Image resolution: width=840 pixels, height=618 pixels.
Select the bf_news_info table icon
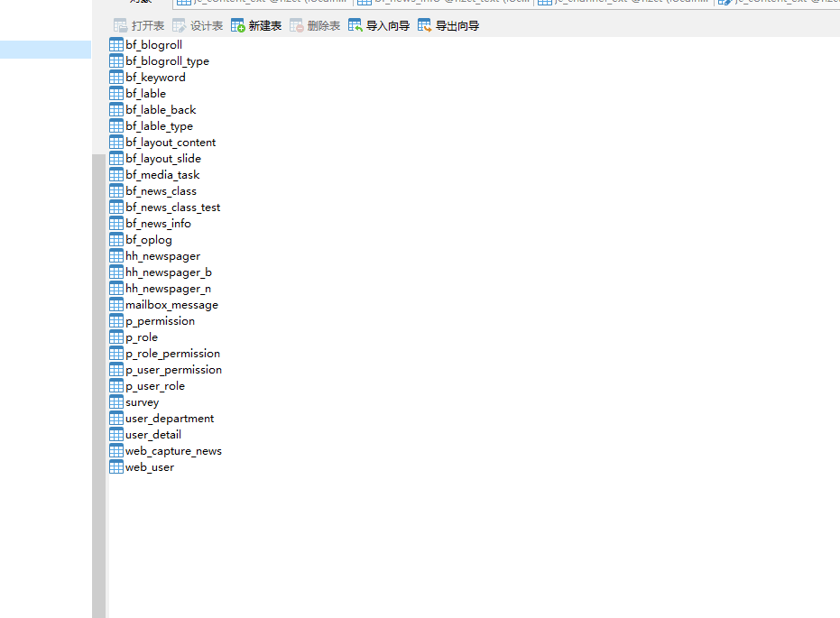[x=116, y=224]
